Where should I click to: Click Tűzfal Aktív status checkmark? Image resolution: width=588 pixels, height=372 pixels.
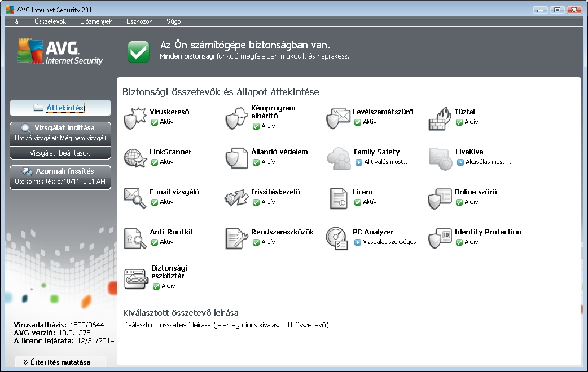click(459, 122)
